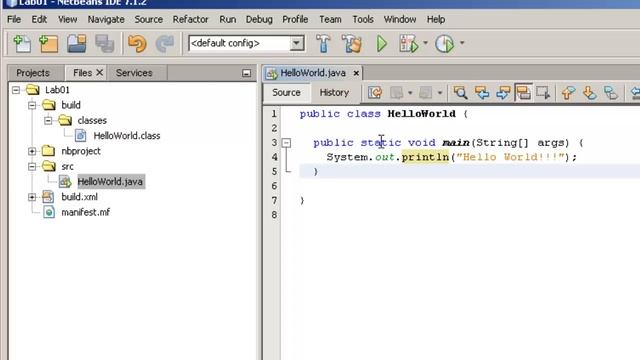Viewport: 640px width, 360px height.
Task: Click the Find Selection magnifier icon
Action: click(x=460, y=93)
